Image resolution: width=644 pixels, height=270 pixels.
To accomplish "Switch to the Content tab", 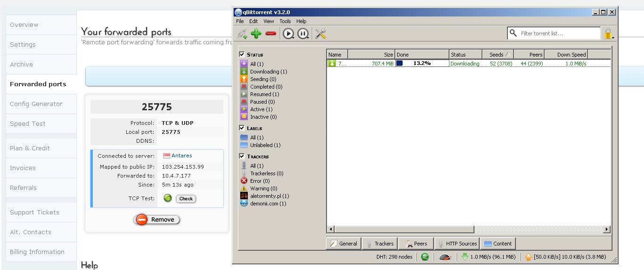I will pos(498,244).
